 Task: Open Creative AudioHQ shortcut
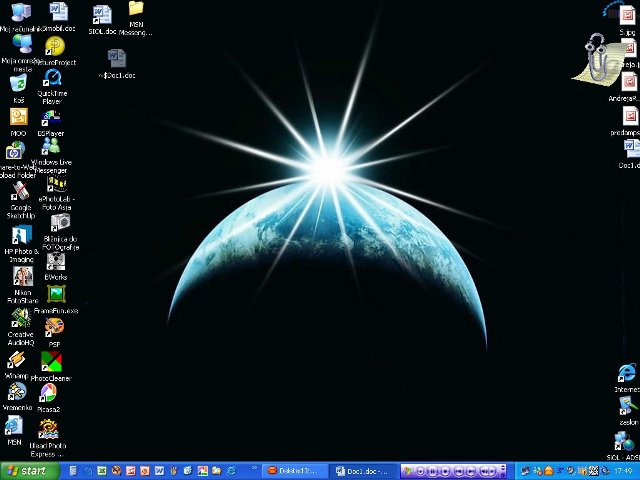click(x=20, y=318)
